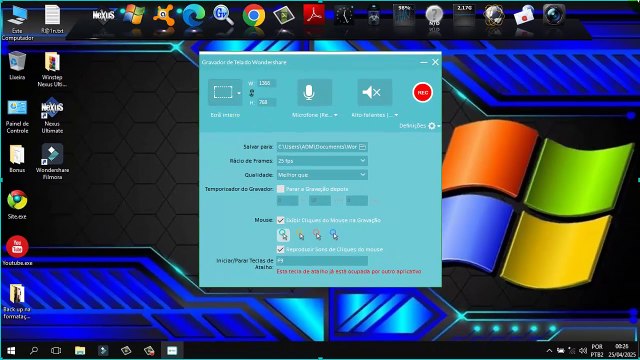Uncheck Exibir Cliques do Mouse na Gravação
This screenshot has width=640, height=360.
(x=280, y=220)
